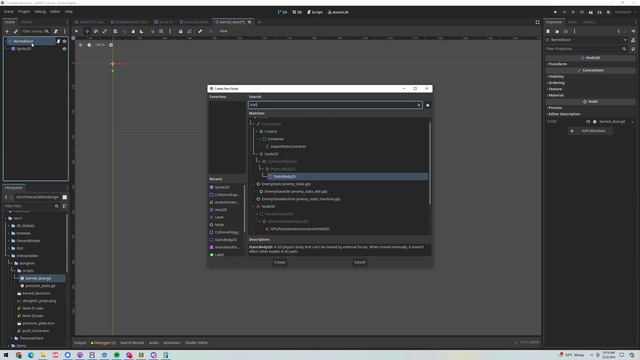
Task: Open the Output bottom panel
Action: (x=80, y=343)
